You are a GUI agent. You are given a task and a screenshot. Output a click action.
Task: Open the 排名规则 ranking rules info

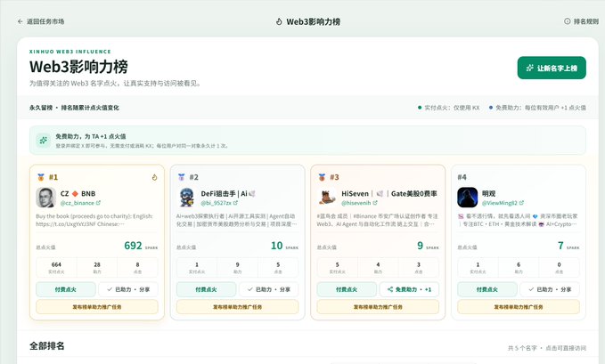coord(582,21)
